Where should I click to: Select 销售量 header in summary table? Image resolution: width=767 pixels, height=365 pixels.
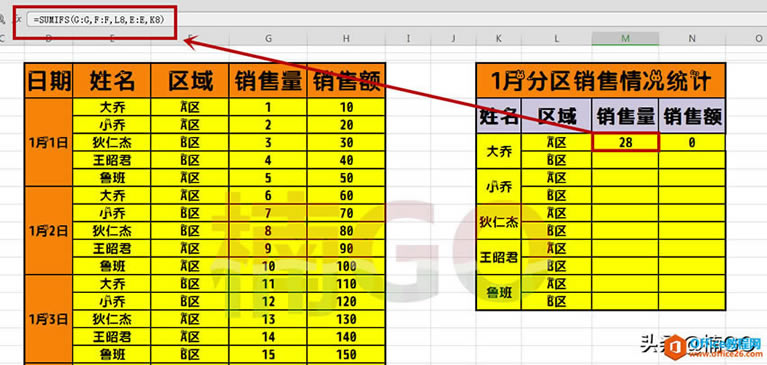[x=625, y=116]
